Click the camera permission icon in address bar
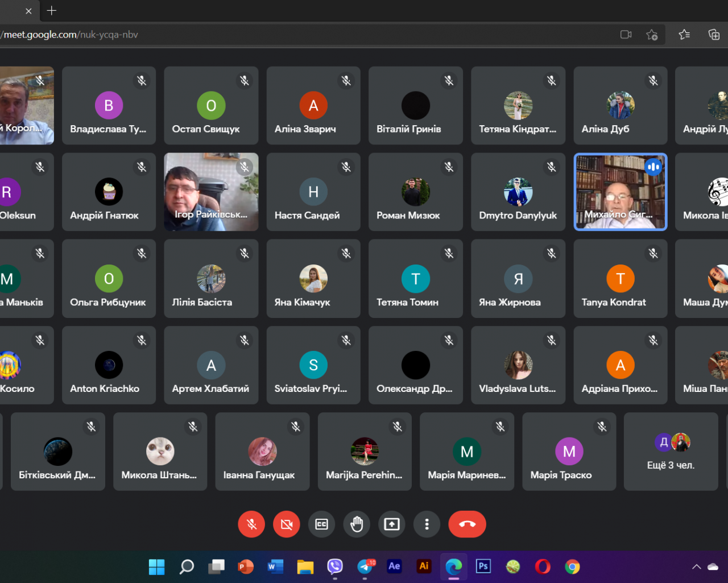This screenshot has width=728, height=583. pyautogui.click(x=626, y=35)
